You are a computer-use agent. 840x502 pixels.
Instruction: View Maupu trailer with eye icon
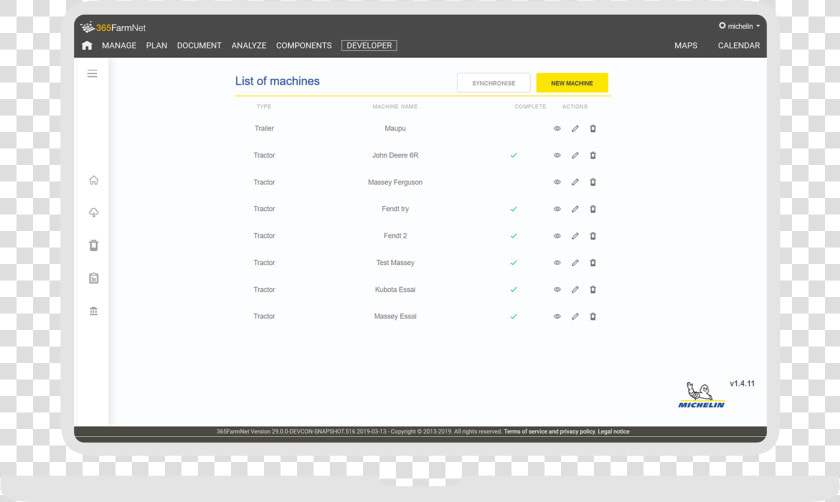click(557, 129)
